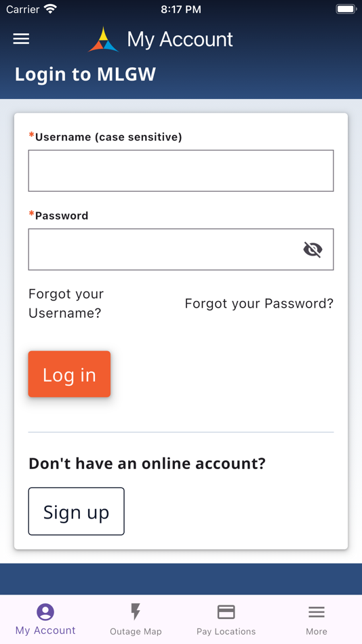Tap the My Account header title

180,39
